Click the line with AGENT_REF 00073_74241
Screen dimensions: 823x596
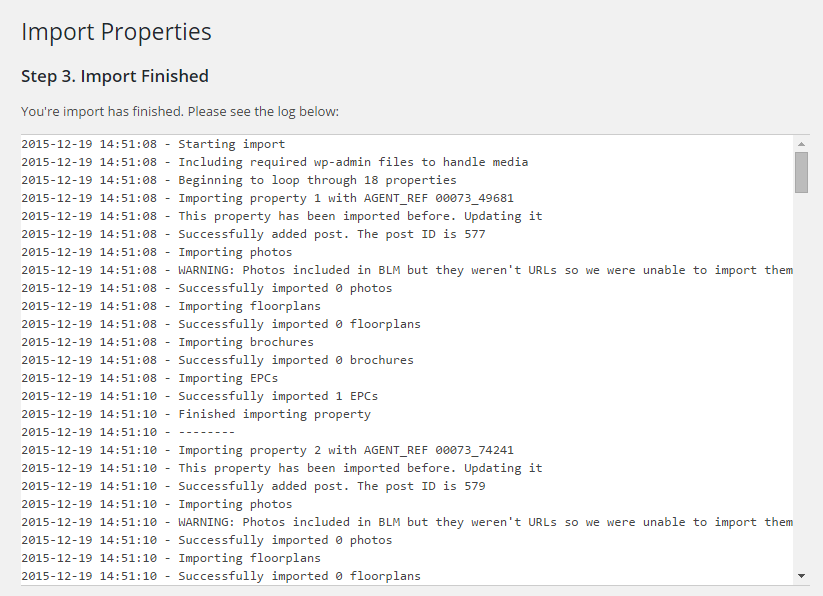click(268, 450)
